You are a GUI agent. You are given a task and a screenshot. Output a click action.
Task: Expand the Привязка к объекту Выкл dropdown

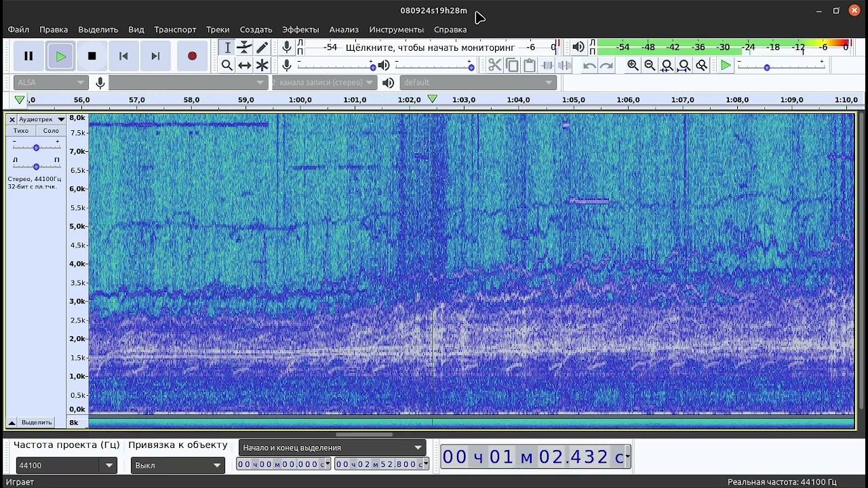point(178,466)
